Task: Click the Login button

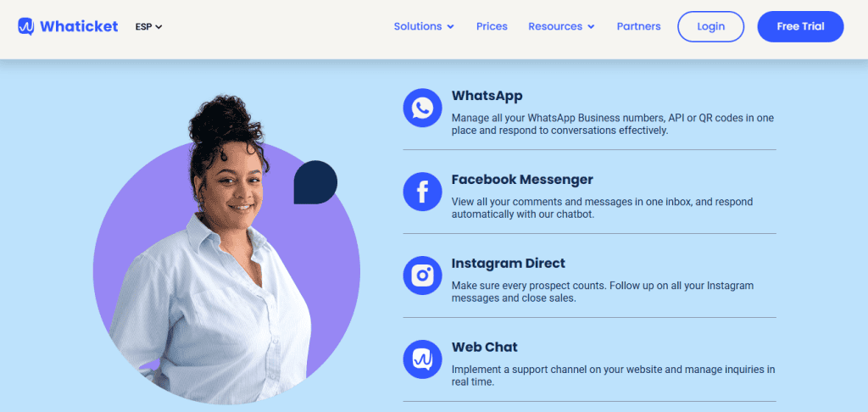Action: tap(711, 26)
